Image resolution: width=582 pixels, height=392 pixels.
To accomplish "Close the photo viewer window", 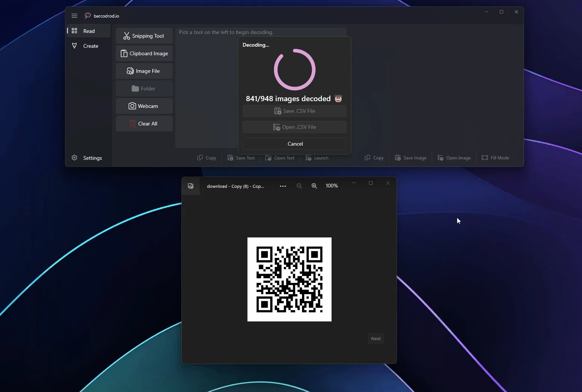I will click(388, 183).
